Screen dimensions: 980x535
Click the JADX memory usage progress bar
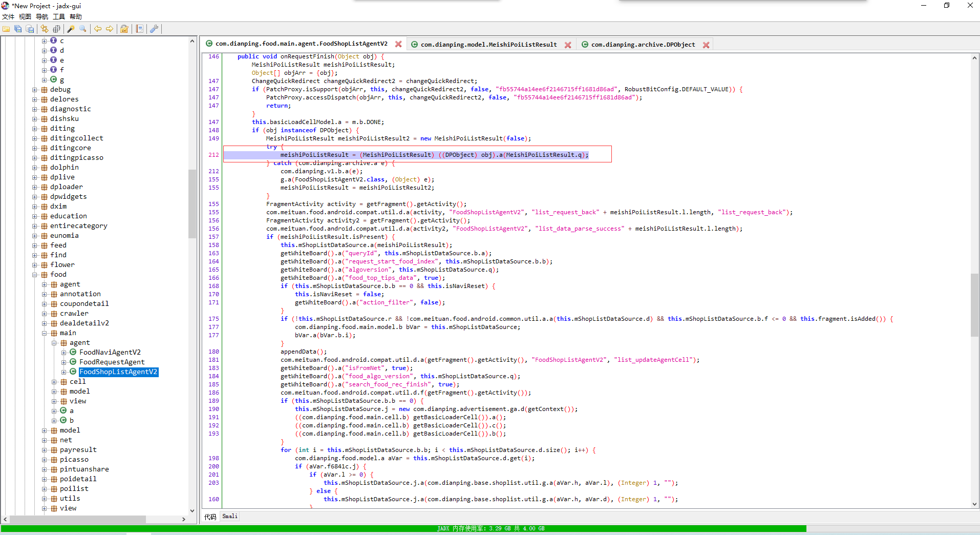coord(490,528)
